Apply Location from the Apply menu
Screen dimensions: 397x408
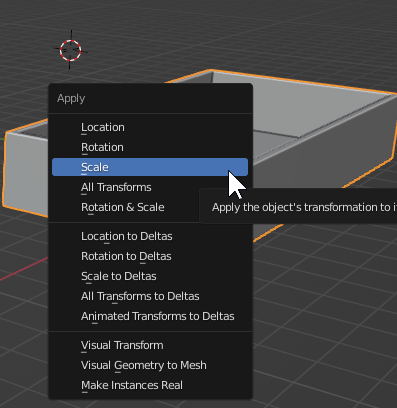coord(150,127)
